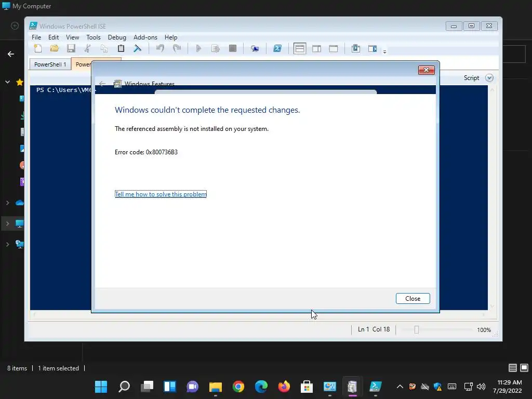Click the Ln 1 Col 18 status text
Viewport: 532px width, 399px height.
click(374, 329)
